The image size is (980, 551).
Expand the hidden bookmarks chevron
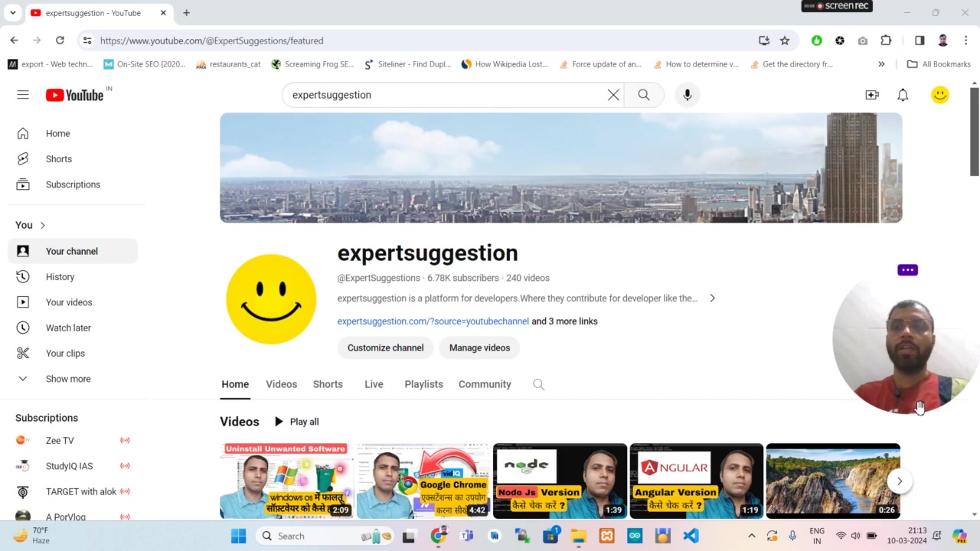point(881,64)
